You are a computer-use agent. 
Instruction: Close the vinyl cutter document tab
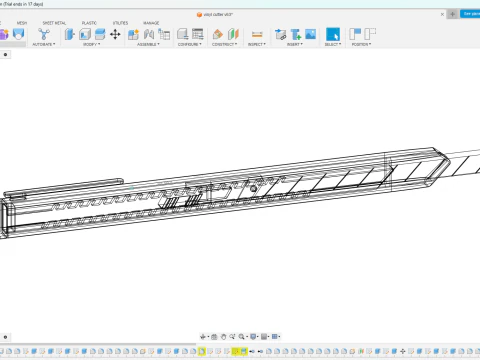click(442, 14)
